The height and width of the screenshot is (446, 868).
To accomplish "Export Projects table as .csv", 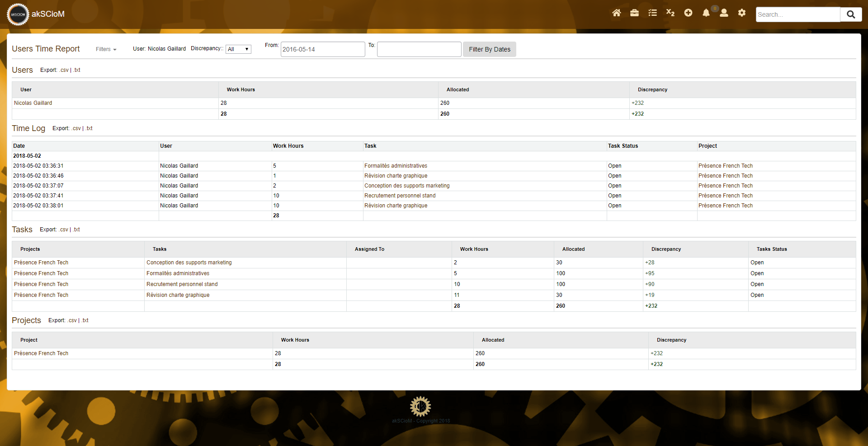I will click(x=72, y=320).
